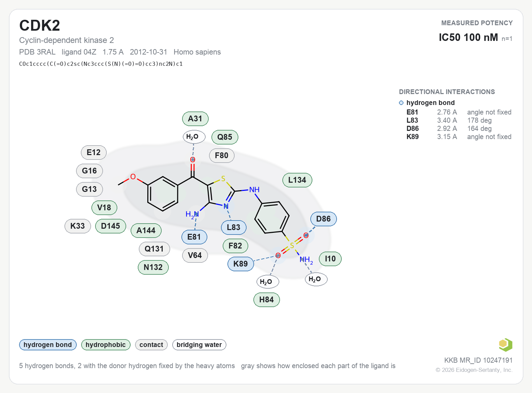This screenshot has height=393, width=532.
Task: Click residue label D145
Action: pyautogui.click(x=110, y=226)
